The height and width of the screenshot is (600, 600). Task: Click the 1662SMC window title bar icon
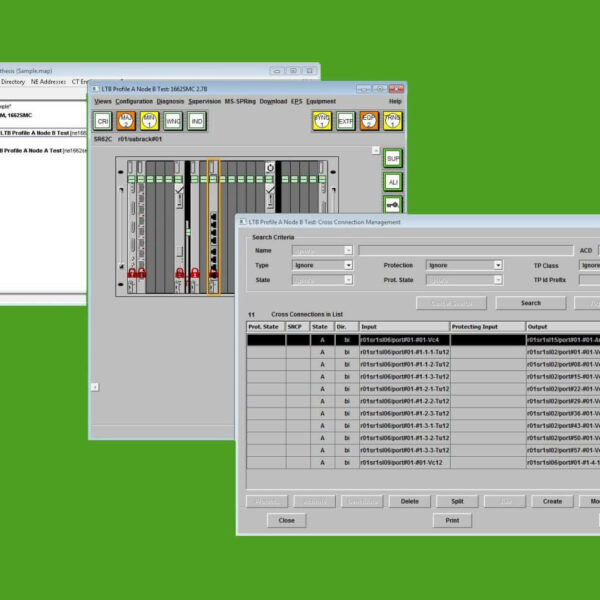click(x=95, y=89)
